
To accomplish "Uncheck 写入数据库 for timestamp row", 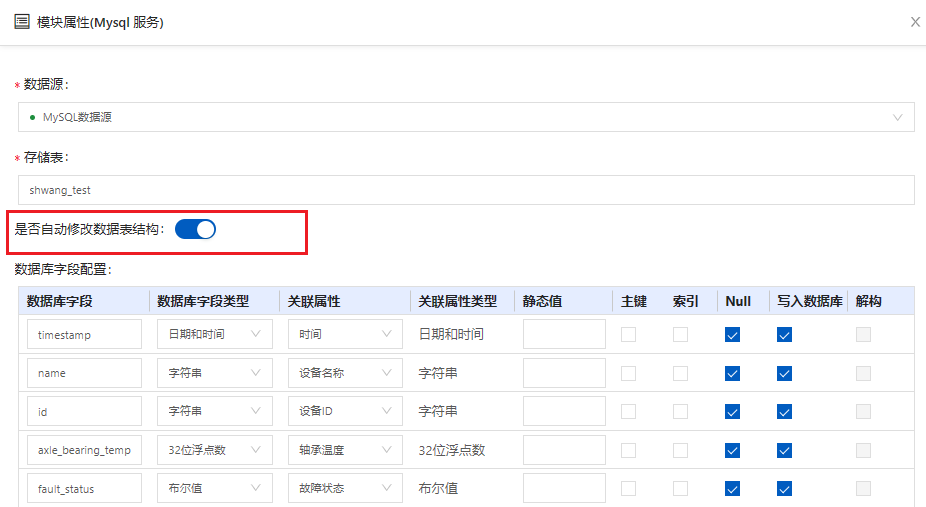I will tap(784, 335).
